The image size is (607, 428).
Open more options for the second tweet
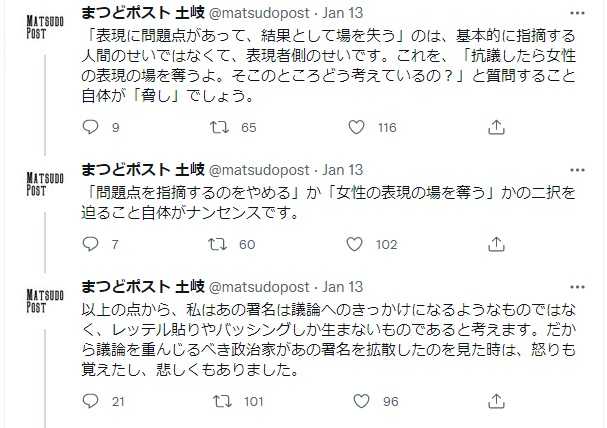pyautogui.click(x=579, y=171)
